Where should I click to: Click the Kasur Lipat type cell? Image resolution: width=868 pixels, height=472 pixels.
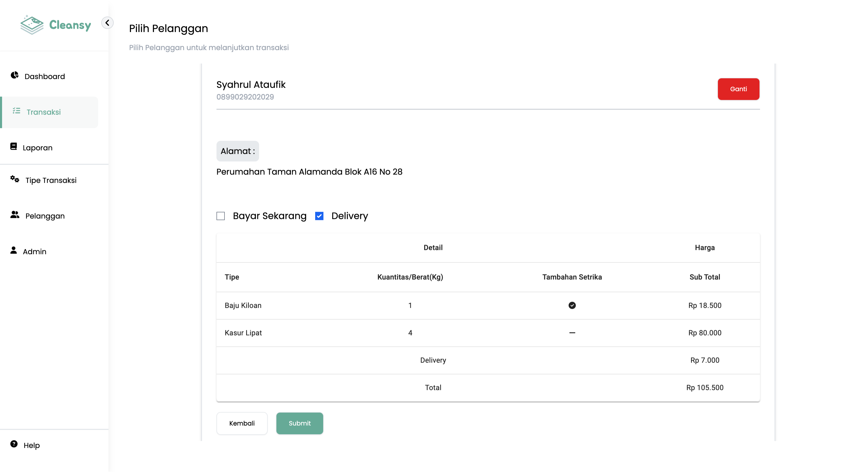point(243,333)
